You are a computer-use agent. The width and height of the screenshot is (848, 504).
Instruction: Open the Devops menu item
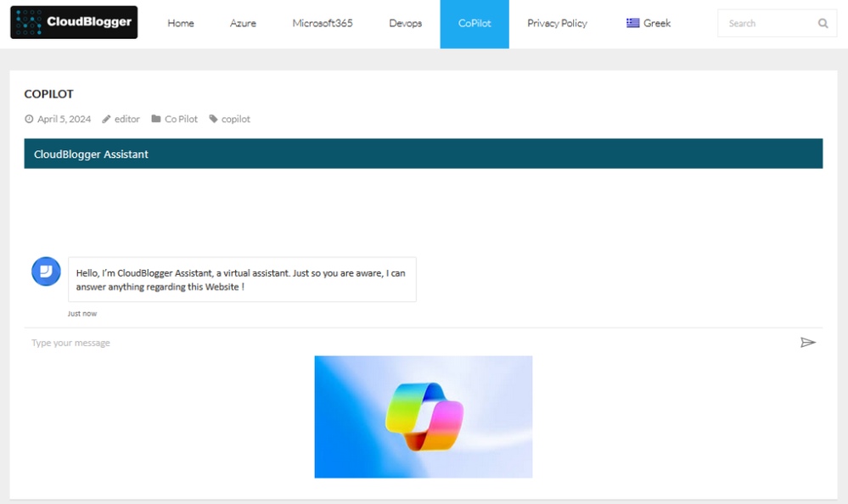click(x=405, y=23)
